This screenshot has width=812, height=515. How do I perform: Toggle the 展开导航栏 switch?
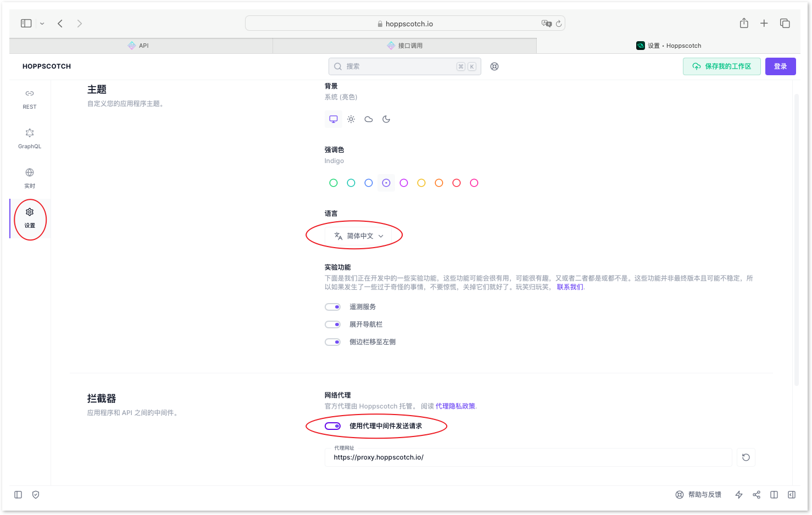click(x=333, y=324)
